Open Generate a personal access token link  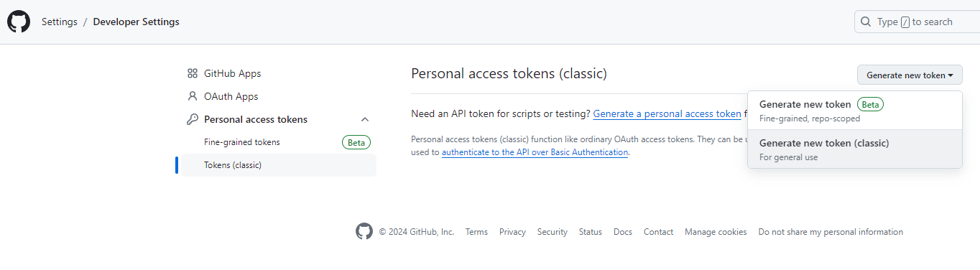[x=667, y=113]
